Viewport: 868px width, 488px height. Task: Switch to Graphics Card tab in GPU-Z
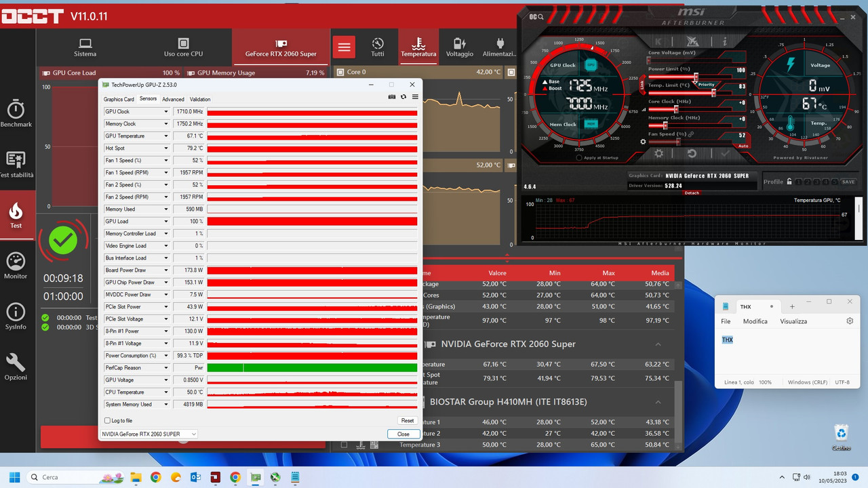(x=119, y=100)
